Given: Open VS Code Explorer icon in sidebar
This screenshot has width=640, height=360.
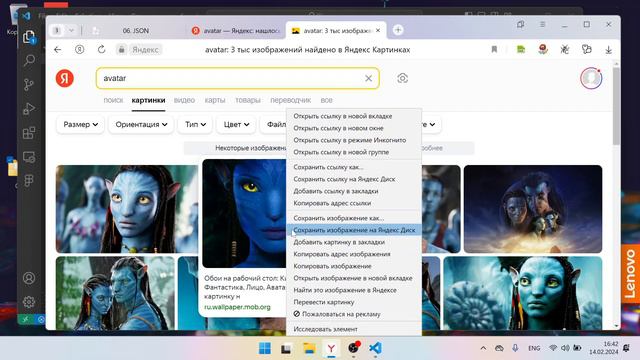Looking at the screenshot, I should pos(29,37).
